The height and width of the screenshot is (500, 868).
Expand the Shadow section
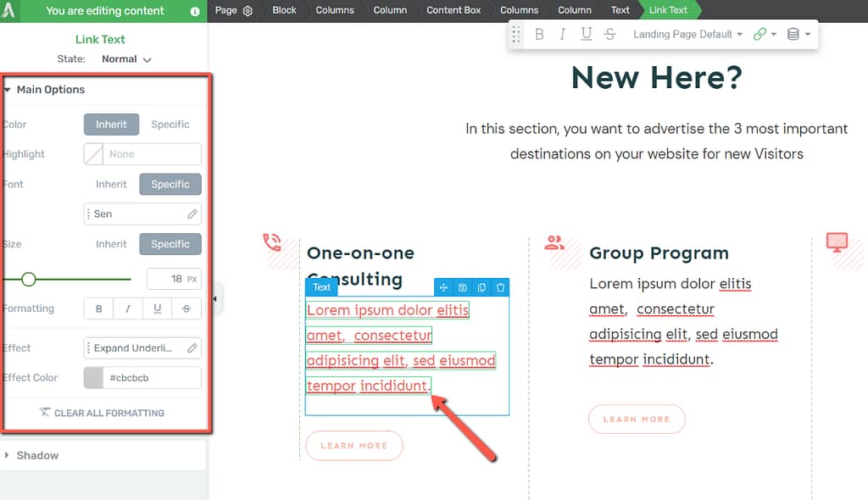click(36, 455)
